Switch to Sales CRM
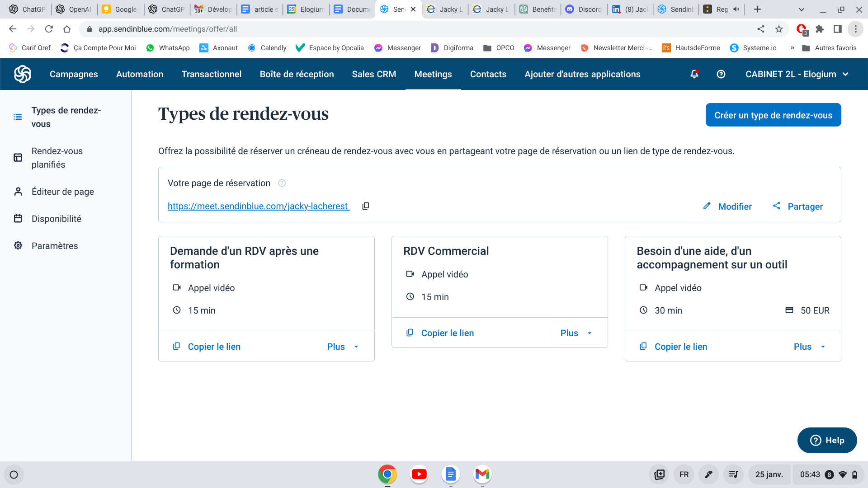The image size is (868, 488). coord(374,74)
